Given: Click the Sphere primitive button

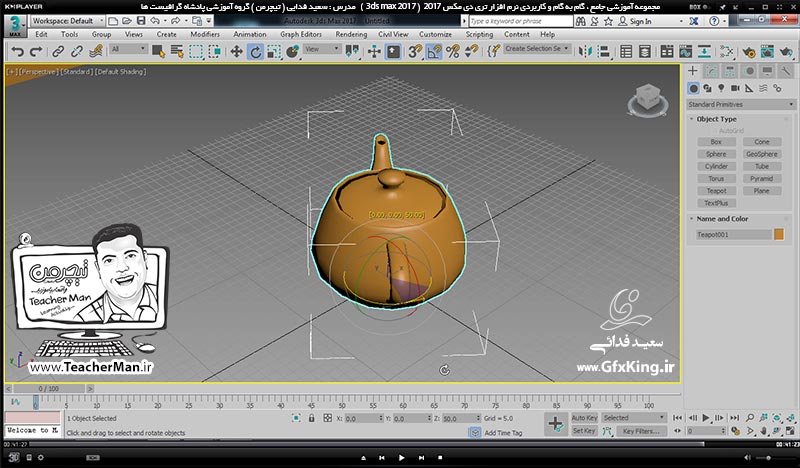Looking at the screenshot, I should click(716, 154).
